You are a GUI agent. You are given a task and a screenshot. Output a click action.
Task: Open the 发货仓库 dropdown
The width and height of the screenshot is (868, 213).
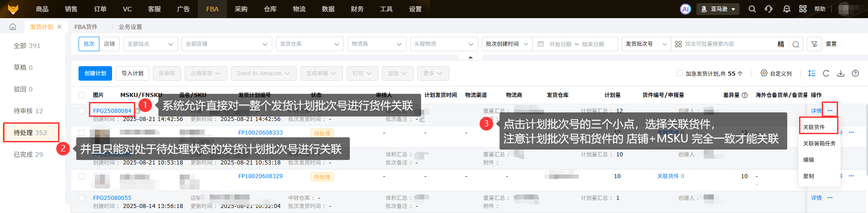(x=310, y=44)
